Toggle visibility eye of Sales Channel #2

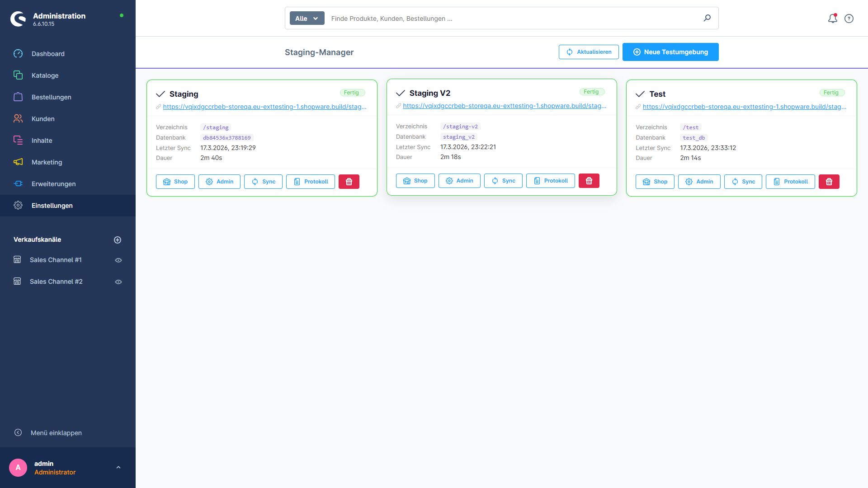tap(118, 282)
